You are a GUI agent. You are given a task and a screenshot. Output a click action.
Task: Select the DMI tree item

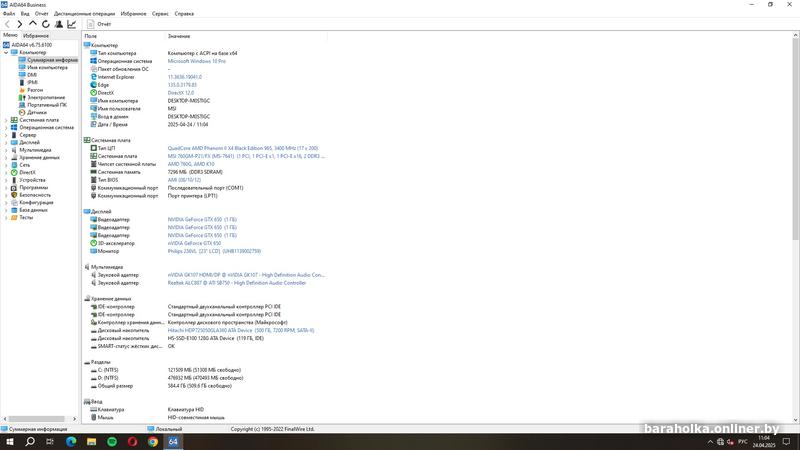tap(28, 75)
